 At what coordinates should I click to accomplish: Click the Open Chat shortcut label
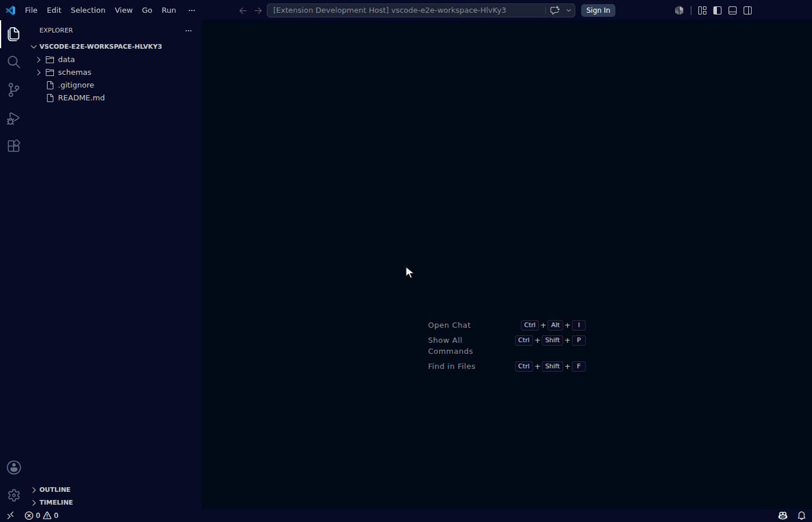point(449,325)
